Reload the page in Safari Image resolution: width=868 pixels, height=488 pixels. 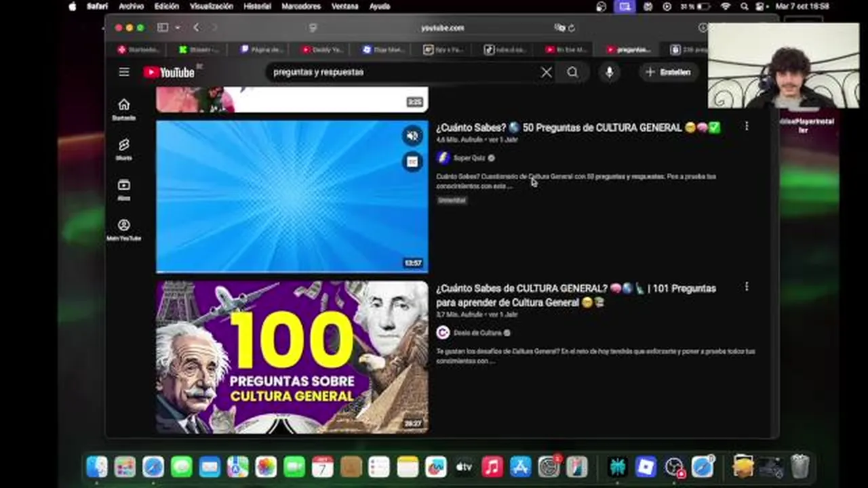point(572,28)
